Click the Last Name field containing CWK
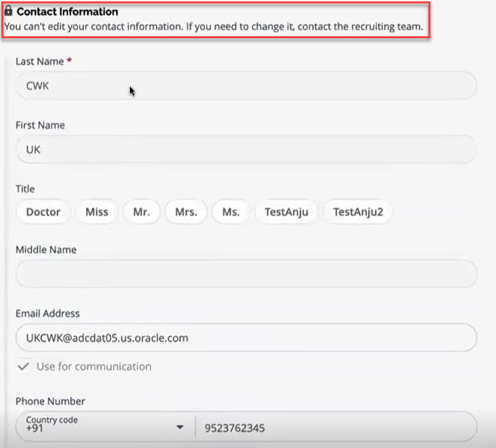The height and width of the screenshot is (448, 496). coord(246,85)
